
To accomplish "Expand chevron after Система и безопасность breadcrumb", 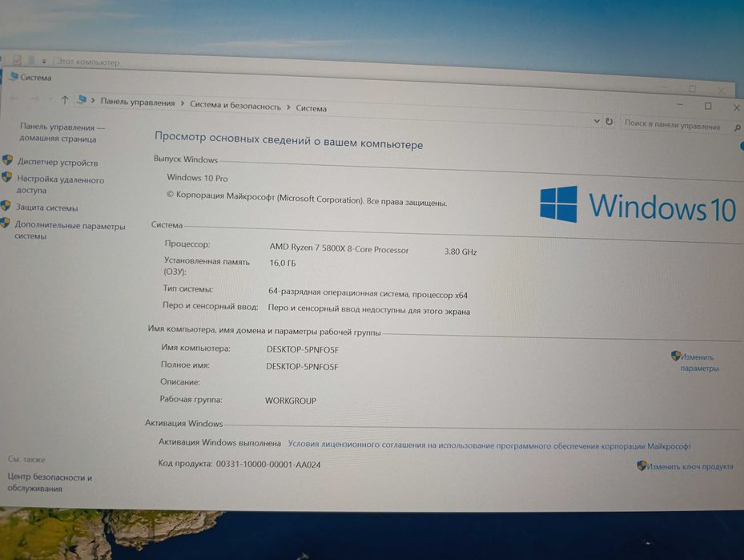I will pos(288,107).
